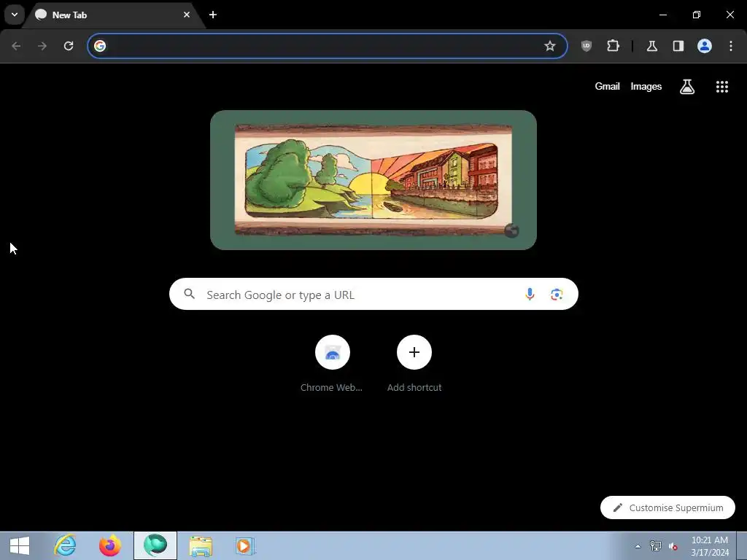The width and height of the screenshot is (747, 560).
Task: Click the Google Doodle artwork
Action: 373,179
